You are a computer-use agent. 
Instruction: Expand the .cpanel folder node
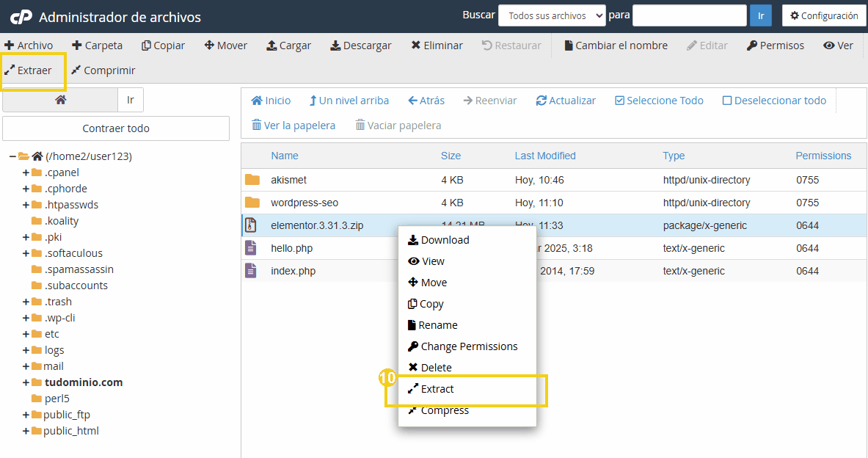[x=26, y=172]
